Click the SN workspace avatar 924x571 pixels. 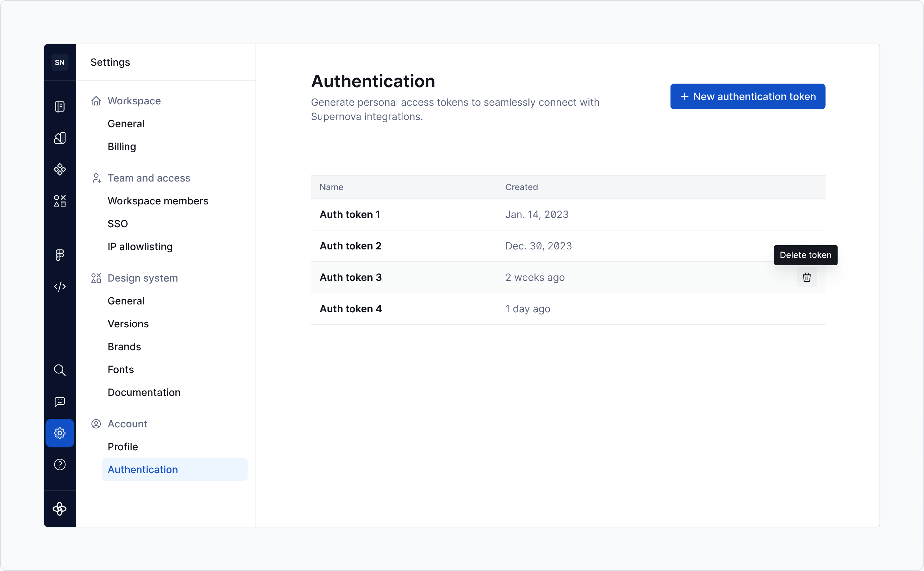tap(60, 62)
